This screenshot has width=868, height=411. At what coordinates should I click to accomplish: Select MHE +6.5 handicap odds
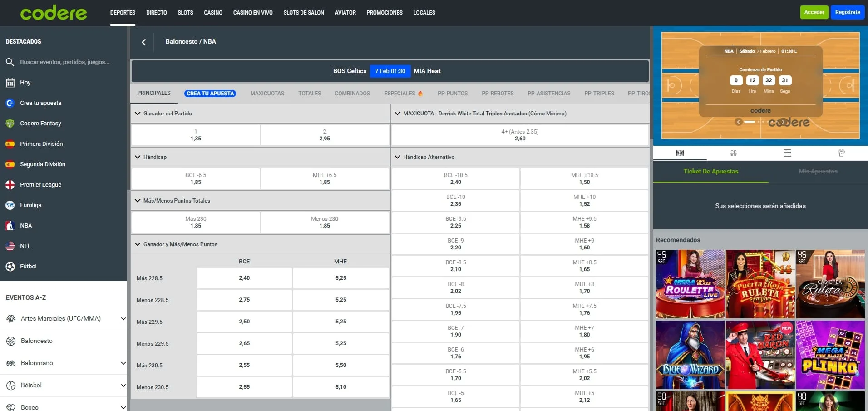[325, 178]
